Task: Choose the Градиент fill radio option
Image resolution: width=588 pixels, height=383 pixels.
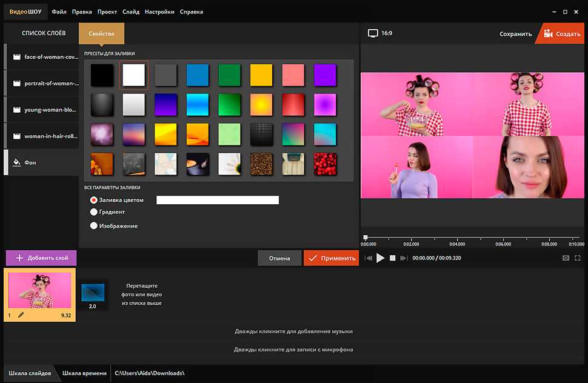Action: 94,212
